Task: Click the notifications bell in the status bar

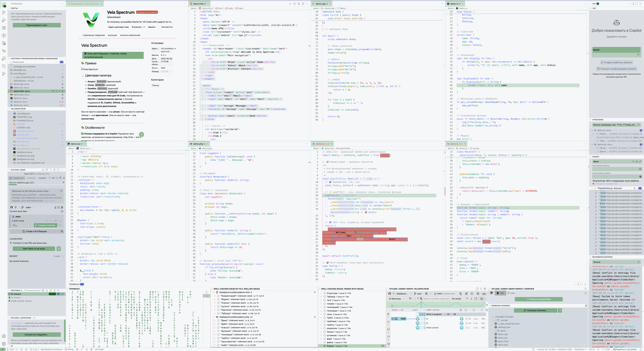Action: pos(641,349)
